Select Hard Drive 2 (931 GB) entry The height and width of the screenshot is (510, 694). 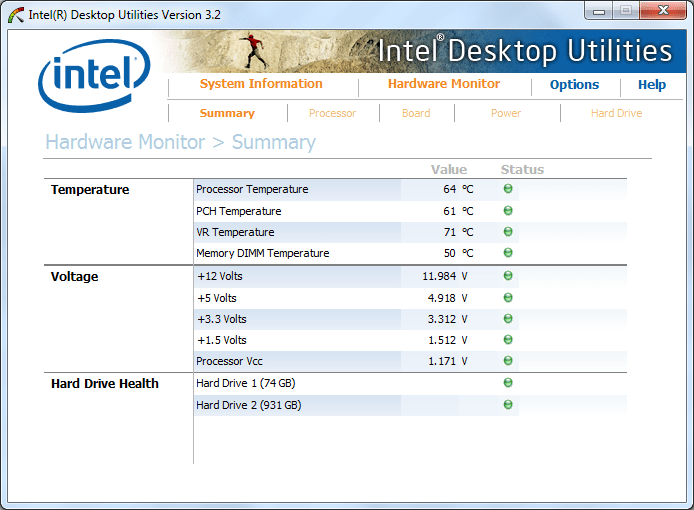(249, 405)
